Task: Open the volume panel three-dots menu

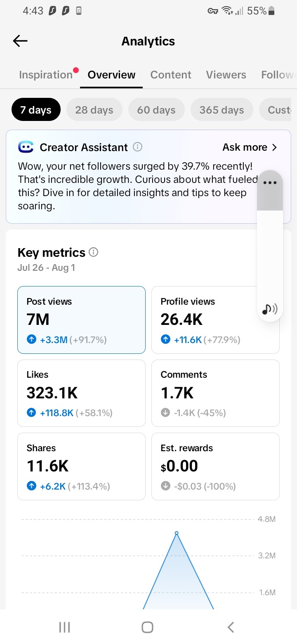Action: coord(270,182)
